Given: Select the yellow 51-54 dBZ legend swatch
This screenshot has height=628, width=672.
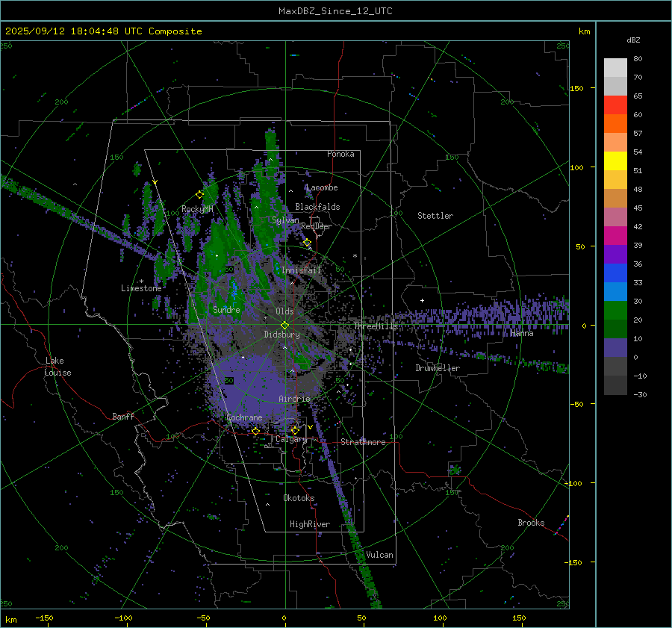Looking at the screenshot, I should click(x=615, y=161).
